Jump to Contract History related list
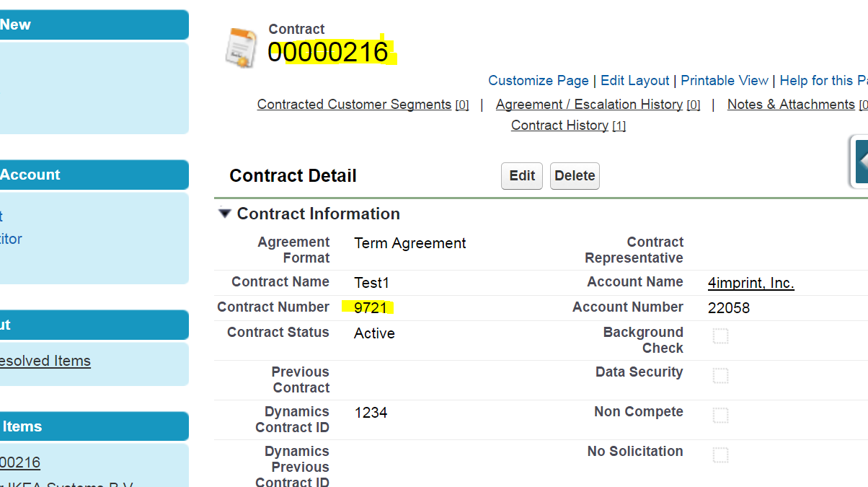 point(559,126)
